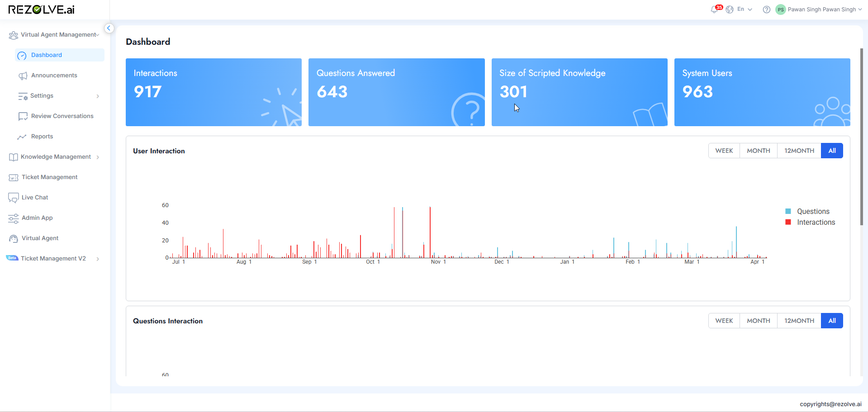Click the Virtual Agent Management people icon
This screenshot has width=868, height=412.
(14, 35)
